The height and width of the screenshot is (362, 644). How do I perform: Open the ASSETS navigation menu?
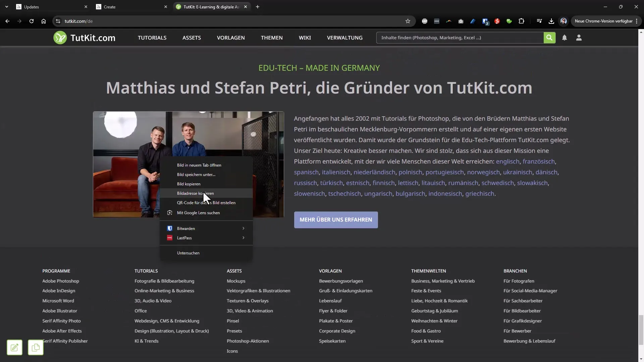(192, 38)
